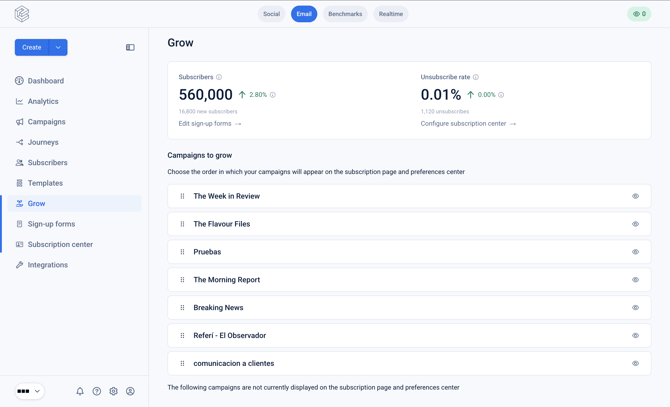Select the Email tab
The image size is (670, 407).
(304, 14)
